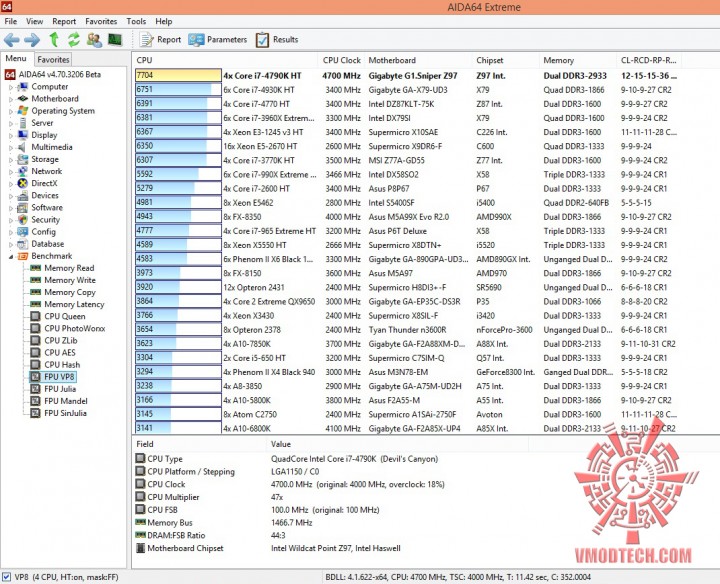Screen dimensions: 720x584
Task: Select the Memory Read benchmark icon
Action: click(35, 268)
